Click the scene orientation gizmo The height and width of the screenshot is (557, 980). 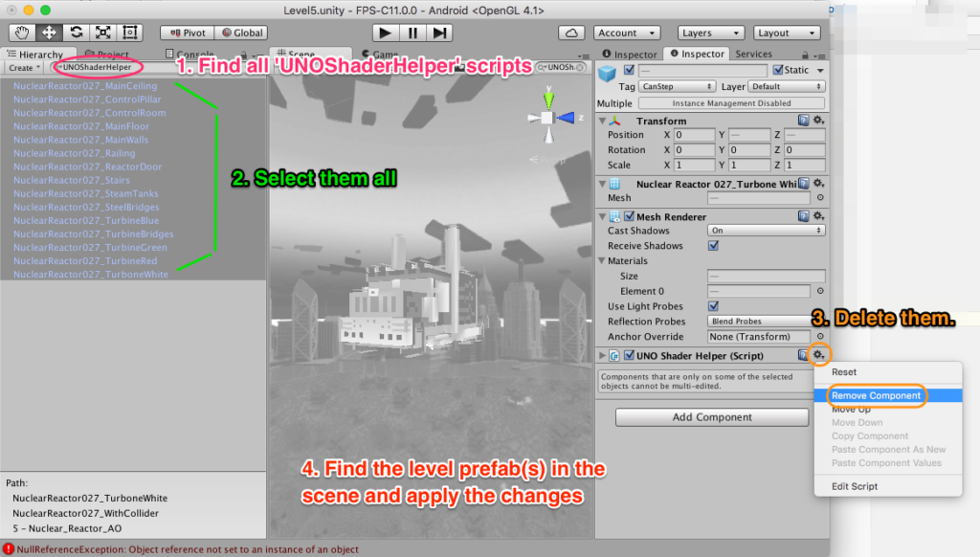coord(548,117)
